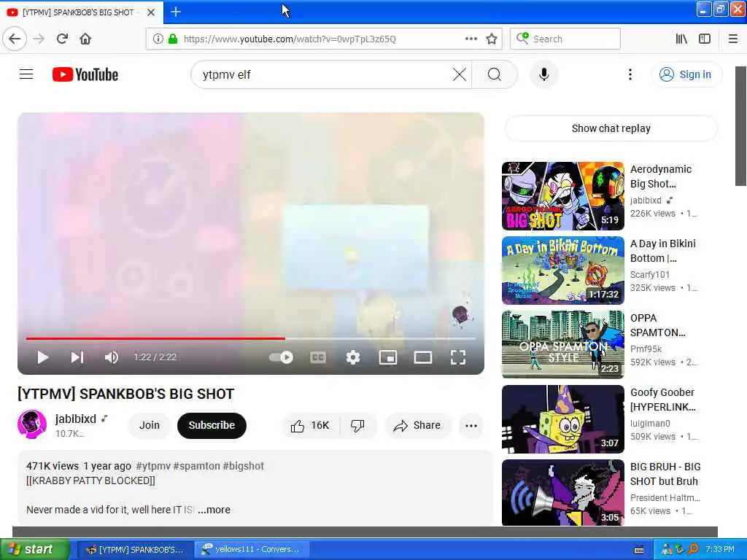Click the on-screen keyboard tray icon

[x=639, y=550]
